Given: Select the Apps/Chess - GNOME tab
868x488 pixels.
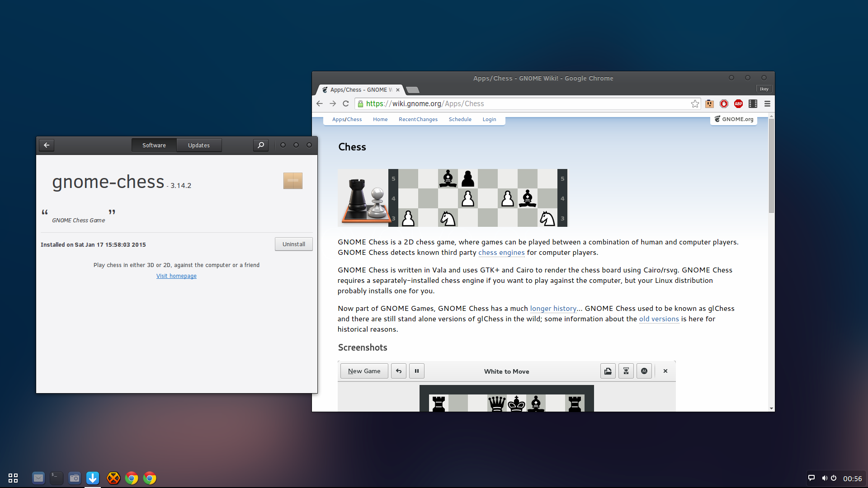Looking at the screenshot, I should click(x=360, y=90).
